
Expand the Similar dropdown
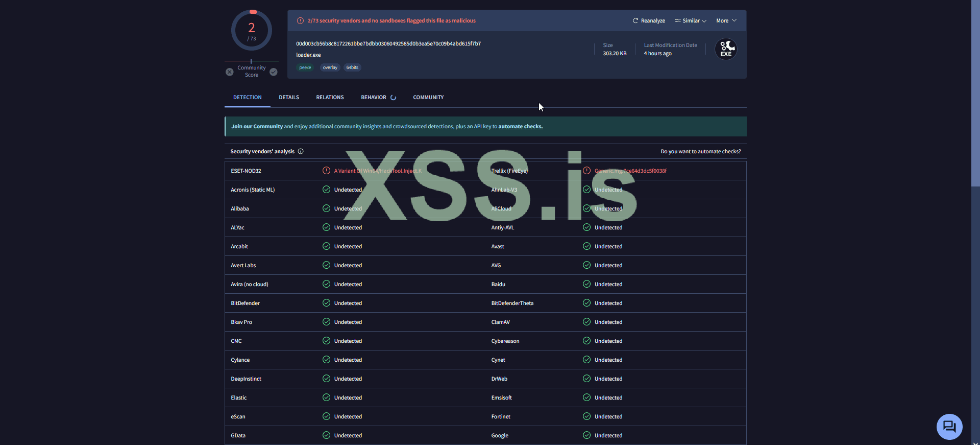pos(691,21)
